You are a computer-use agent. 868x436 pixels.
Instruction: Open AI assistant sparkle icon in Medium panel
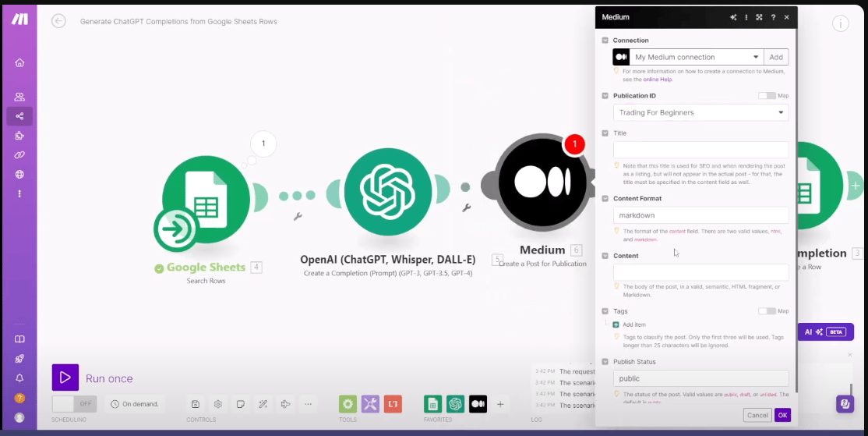[733, 17]
